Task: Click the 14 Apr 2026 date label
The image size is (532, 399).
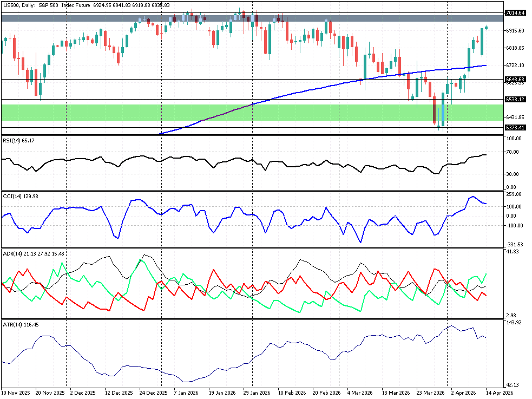Action: (499, 392)
